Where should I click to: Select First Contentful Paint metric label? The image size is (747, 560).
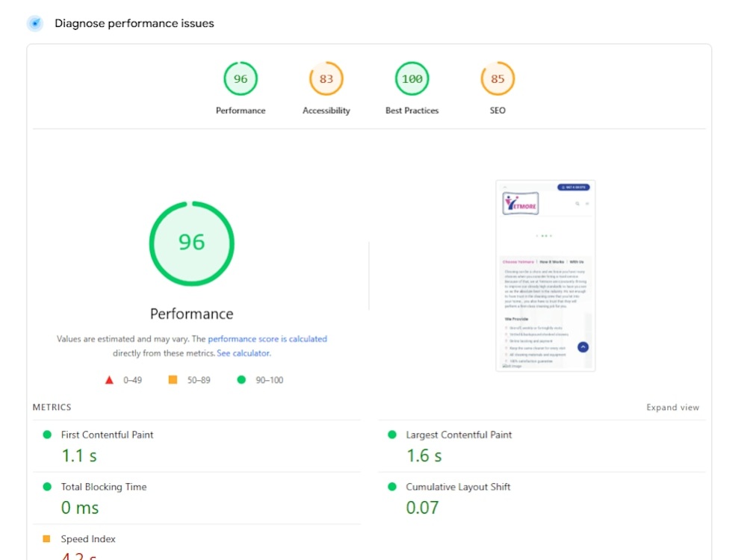(x=107, y=435)
